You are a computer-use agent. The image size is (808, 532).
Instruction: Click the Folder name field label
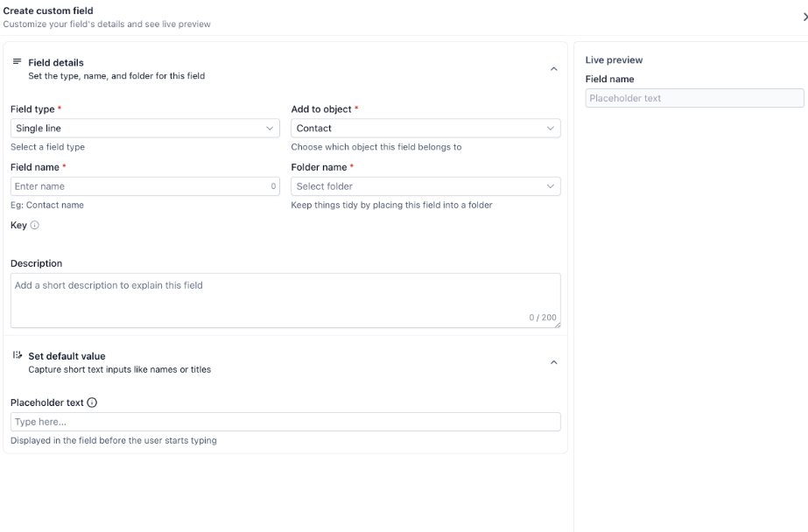(319, 167)
